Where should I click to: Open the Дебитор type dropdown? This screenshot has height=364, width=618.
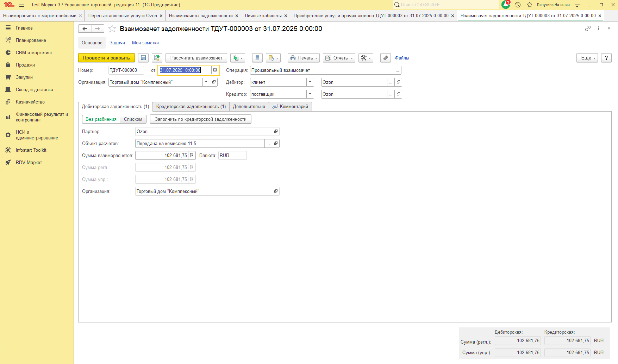point(310,82)
